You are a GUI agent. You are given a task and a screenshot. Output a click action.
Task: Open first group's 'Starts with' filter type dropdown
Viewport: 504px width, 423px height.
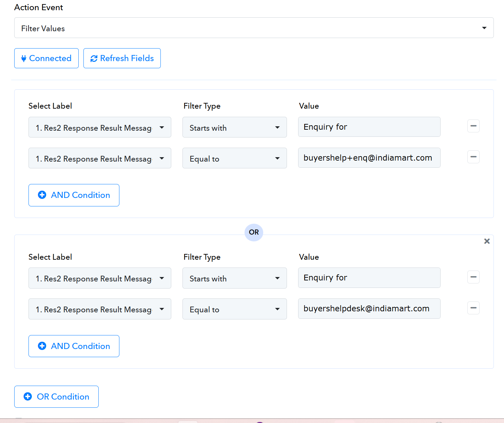(x=234, y=127)
